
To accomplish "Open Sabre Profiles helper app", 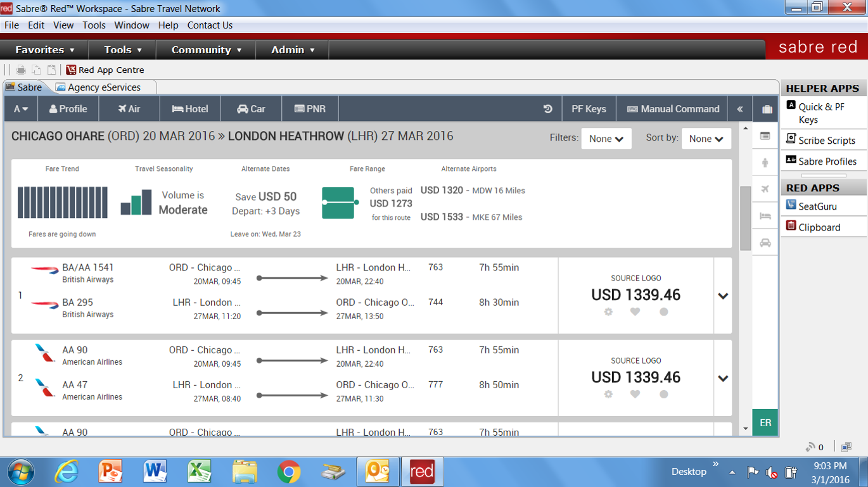I will coord(824,161).
